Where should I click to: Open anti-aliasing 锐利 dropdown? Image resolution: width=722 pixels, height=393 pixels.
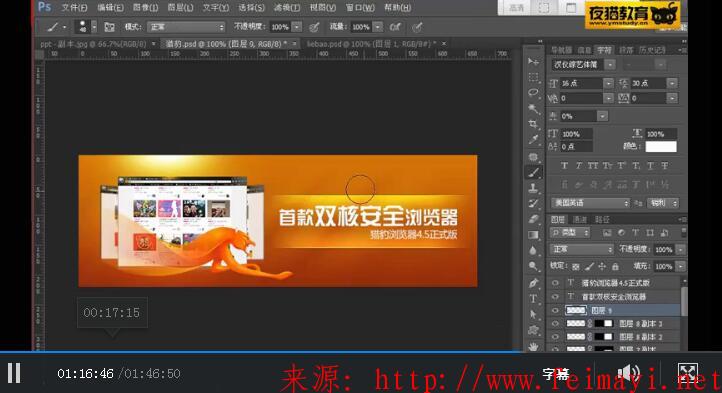[663, 203]
